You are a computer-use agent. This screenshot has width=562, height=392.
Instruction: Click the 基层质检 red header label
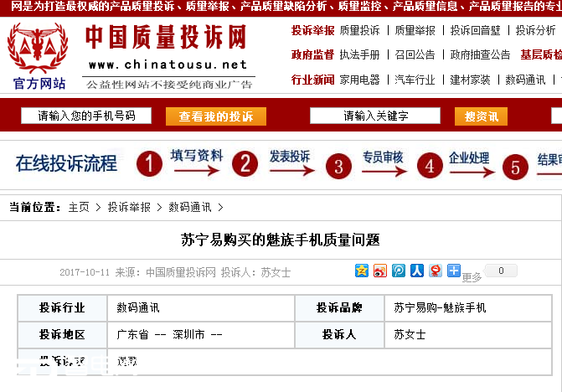541,54
